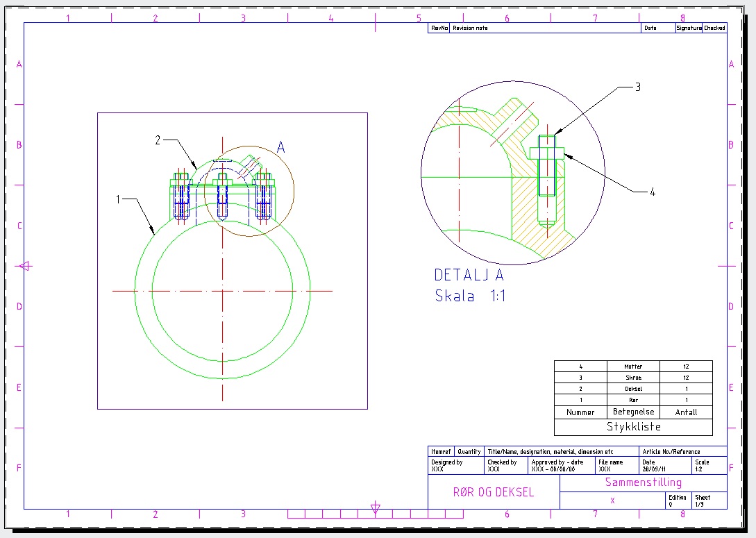Viewport: 756px width, 538px height.
Task: Select the "Stykkliste" parts list title
Action: (x=634, y=427)
